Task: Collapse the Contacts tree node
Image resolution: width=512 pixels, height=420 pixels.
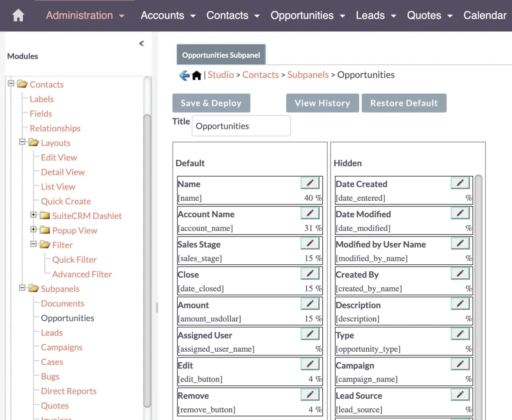Action: (11, 84)
